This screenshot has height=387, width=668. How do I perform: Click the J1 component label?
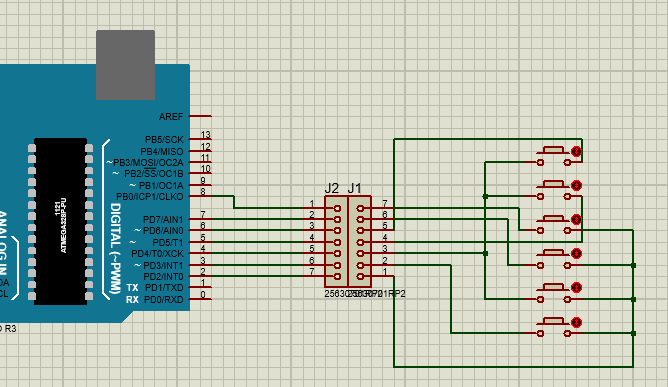click(354, 188)
